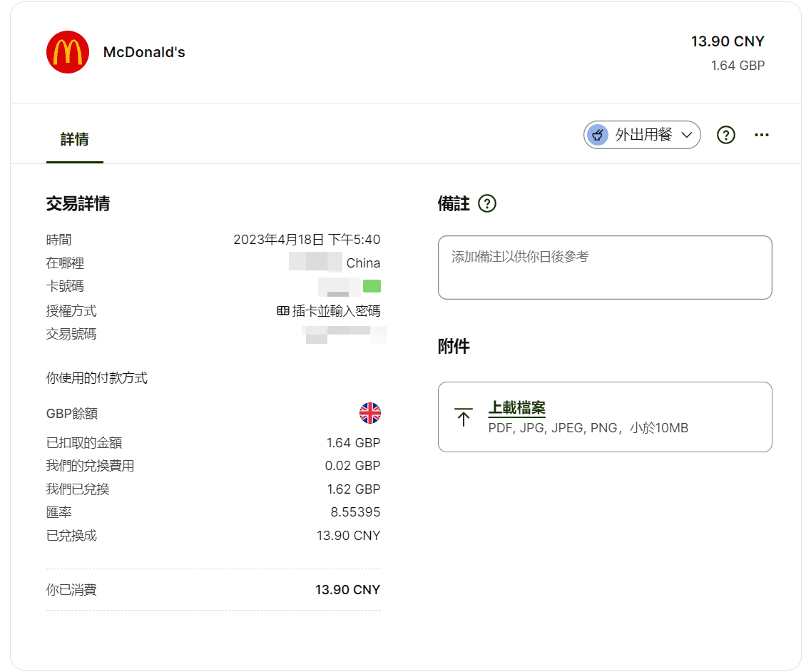Click the McDonald's logo icon
This screenshot has height=672, width=806.
click(x=67, y=52)
